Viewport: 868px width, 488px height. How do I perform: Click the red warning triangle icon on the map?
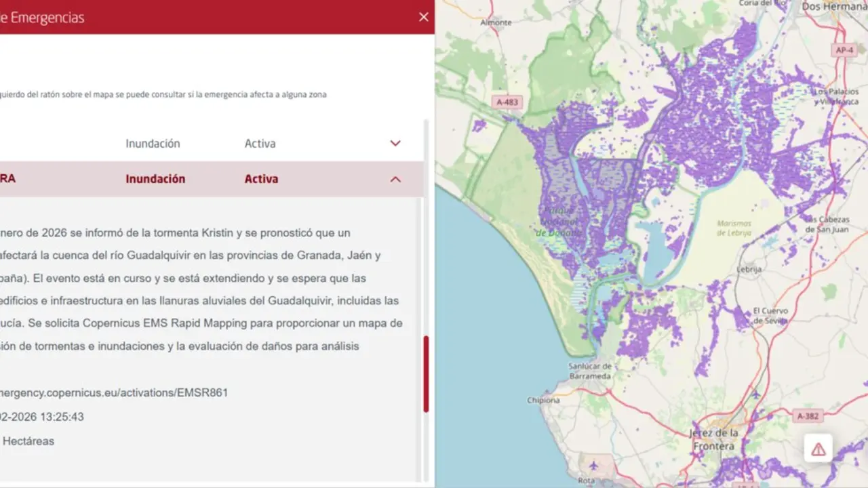pos(817,448)
